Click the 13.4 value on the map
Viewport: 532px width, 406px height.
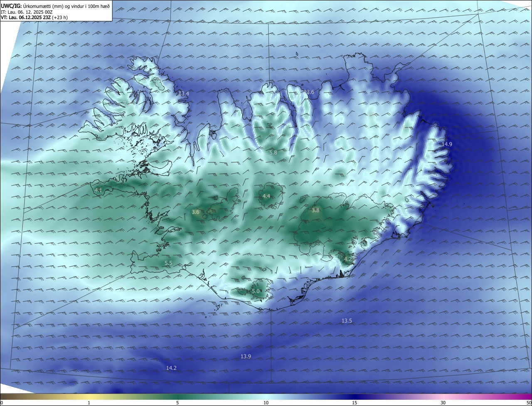click(184, 94)
